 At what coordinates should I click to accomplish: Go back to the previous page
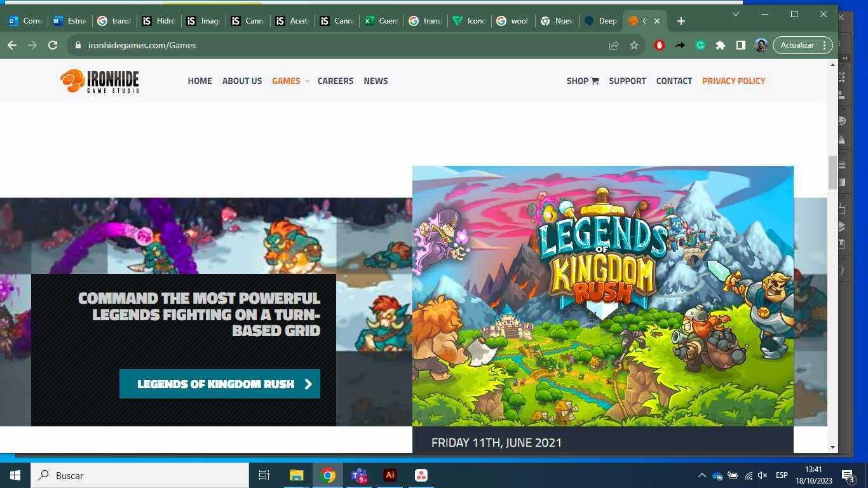click(11, 45)
